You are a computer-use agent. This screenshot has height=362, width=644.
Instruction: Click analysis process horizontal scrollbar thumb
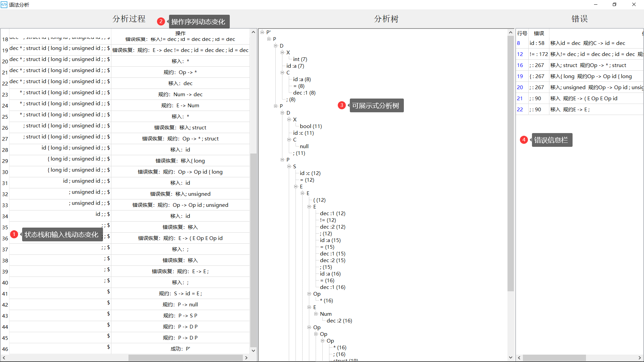[x=185, y=358]
